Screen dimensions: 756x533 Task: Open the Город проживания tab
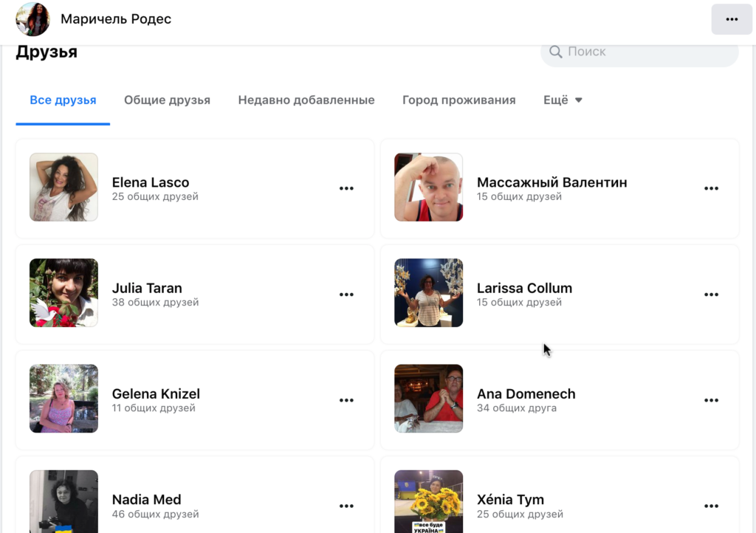tap(458, 100)
